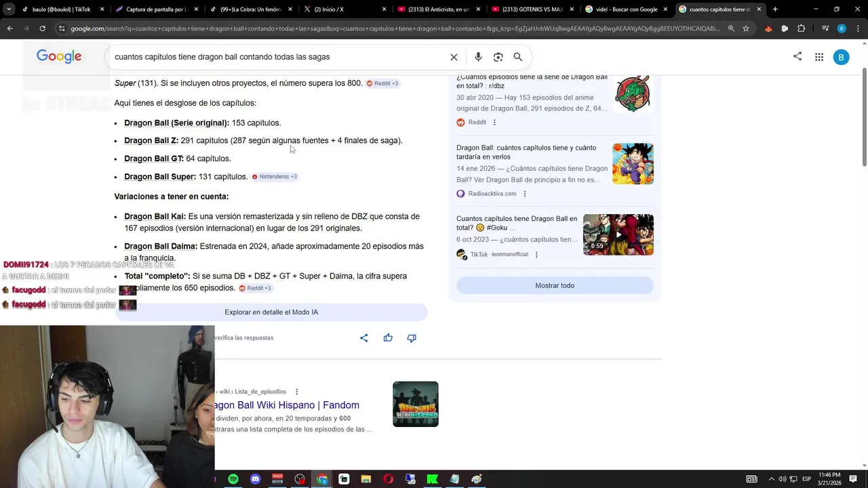Open the Chrome profile avatar in toolbar
868x488 pixels.
pos(842,28)
